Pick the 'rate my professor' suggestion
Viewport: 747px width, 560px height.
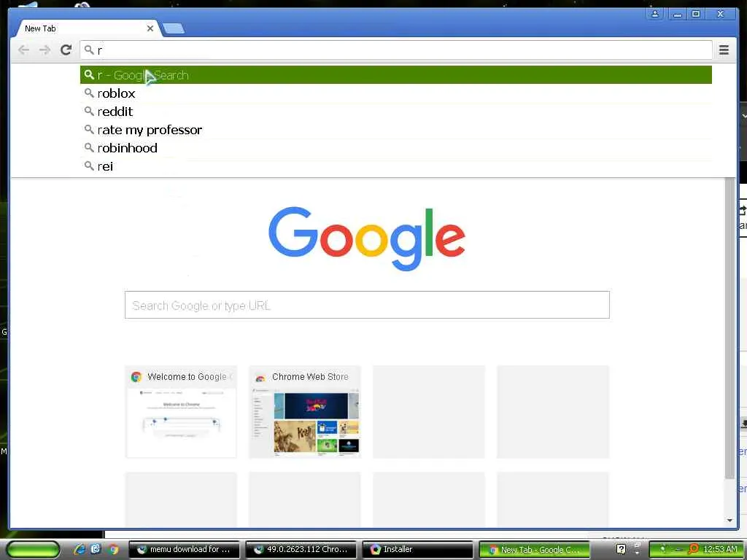pos(396,130)
